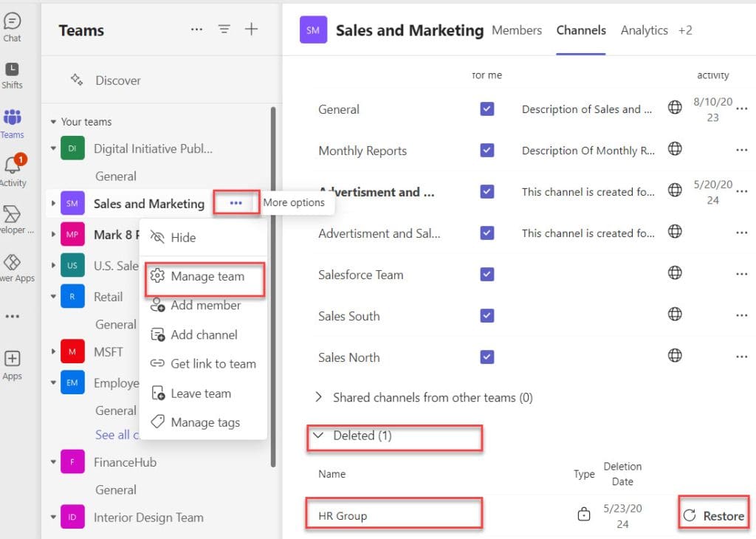Screen dimensions: 756x539
Task: Select the Interior Design Team entry
Action: point(148,518)
